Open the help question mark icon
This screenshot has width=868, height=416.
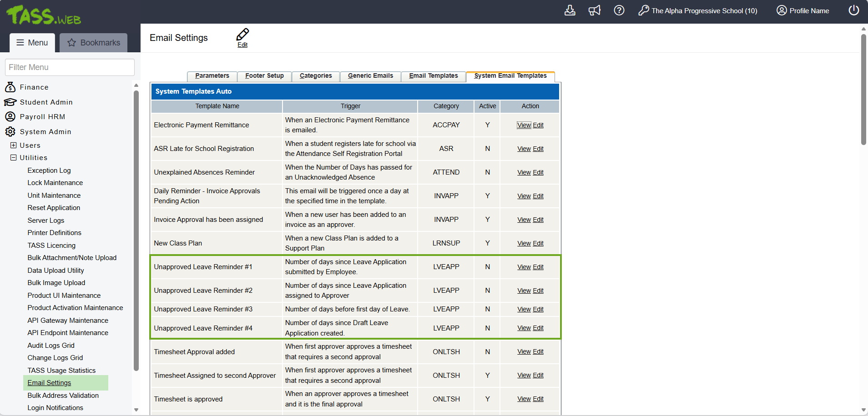tap(619, 10)
